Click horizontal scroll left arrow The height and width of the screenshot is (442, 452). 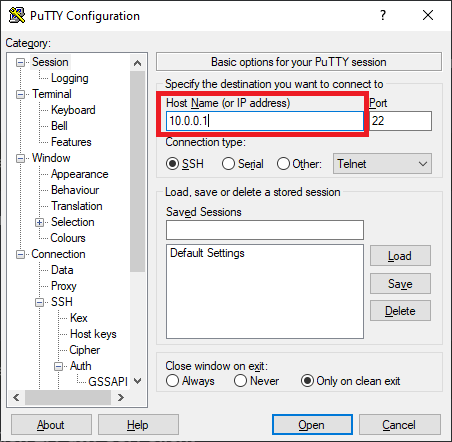(x=16, y=397)
